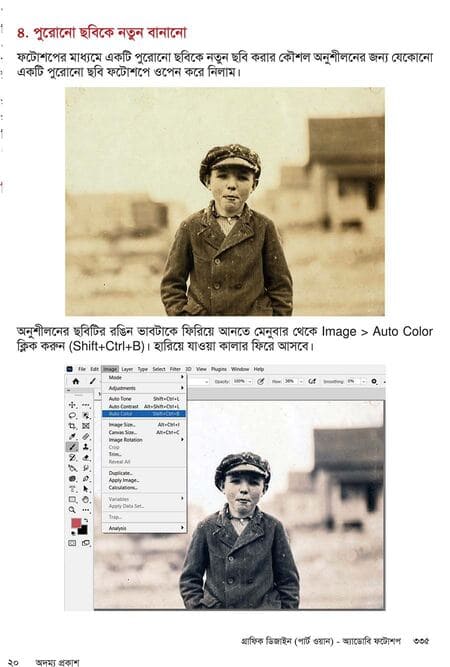Viewport: 450px width, 667px height.
Task: Choose Canvas Size menu entry
Action: tap(144, 432)
